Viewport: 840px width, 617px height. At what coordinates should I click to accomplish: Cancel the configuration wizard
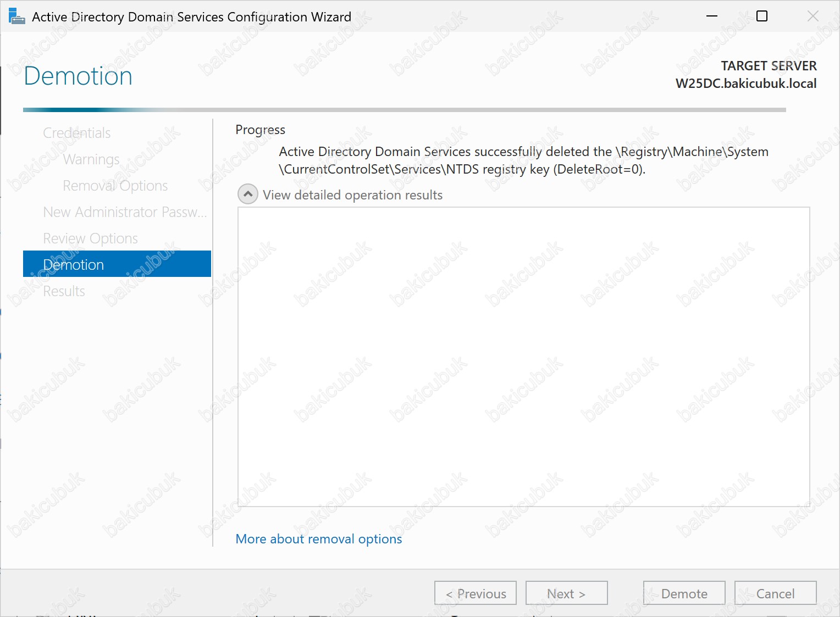tap(776, 593)
